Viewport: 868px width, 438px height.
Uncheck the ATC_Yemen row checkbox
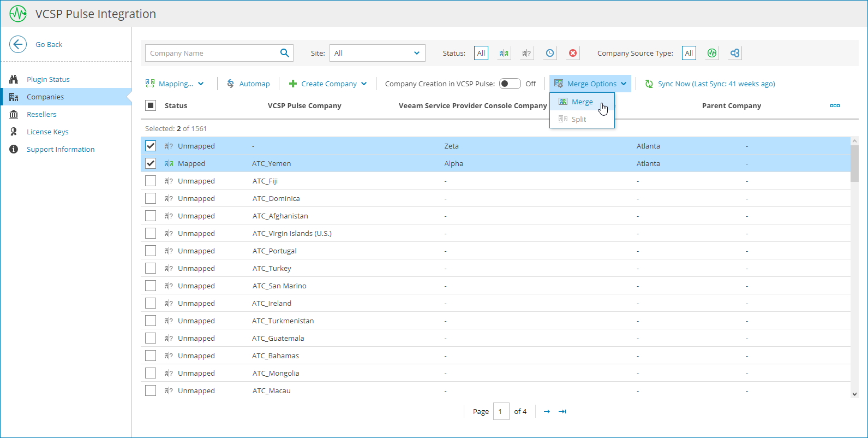point(151,163)
